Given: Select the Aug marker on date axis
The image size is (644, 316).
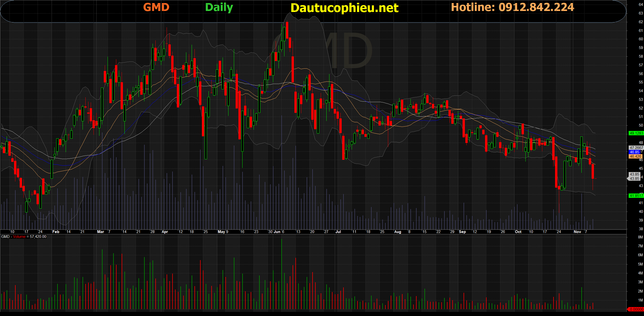Looking at the screenshot, I should 398,232.
